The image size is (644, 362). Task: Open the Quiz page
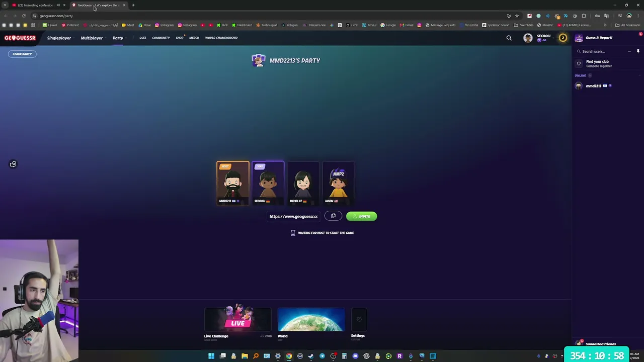point(143,38)
